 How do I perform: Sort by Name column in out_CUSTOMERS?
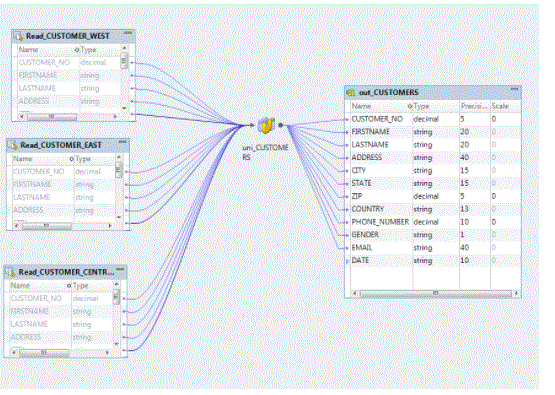(x=361, y=106)
